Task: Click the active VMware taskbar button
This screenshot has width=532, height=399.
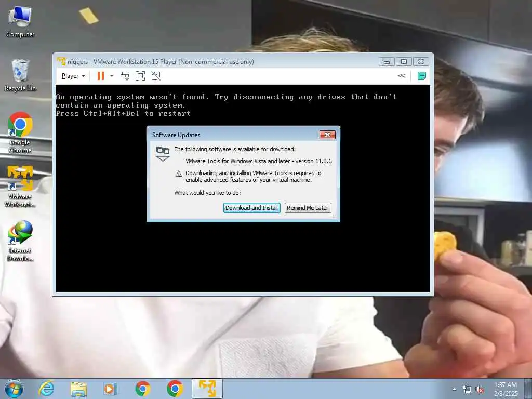Action: 207,389
